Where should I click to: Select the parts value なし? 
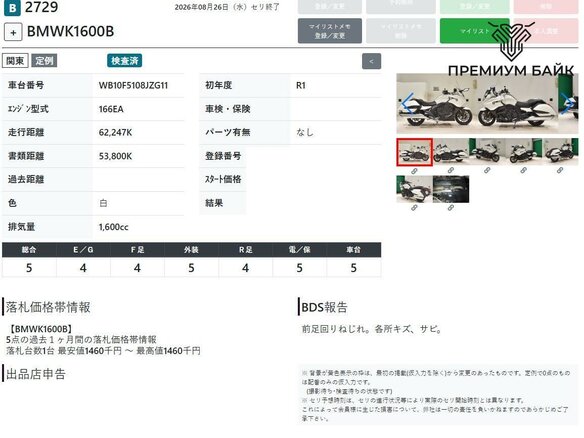click(305, 132)
